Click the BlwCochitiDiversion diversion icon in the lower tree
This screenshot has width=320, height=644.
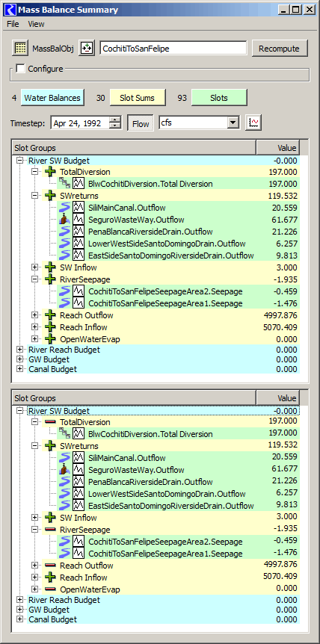(x=65, y=434)
